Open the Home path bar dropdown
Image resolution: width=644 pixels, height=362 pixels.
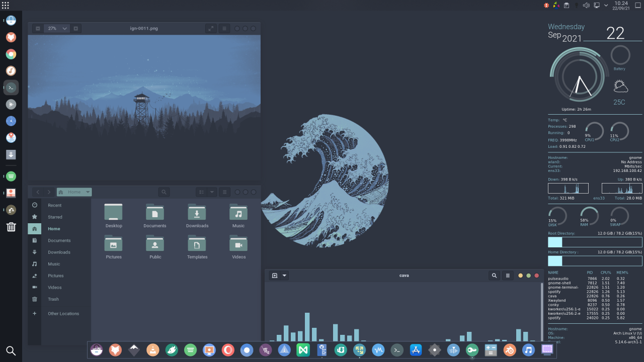pos(74,192)
